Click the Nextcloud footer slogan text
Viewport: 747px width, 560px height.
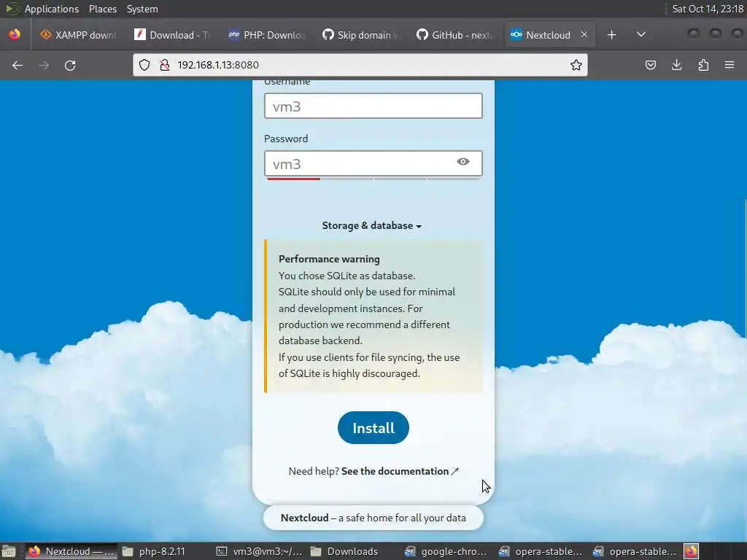pos(373,518)
